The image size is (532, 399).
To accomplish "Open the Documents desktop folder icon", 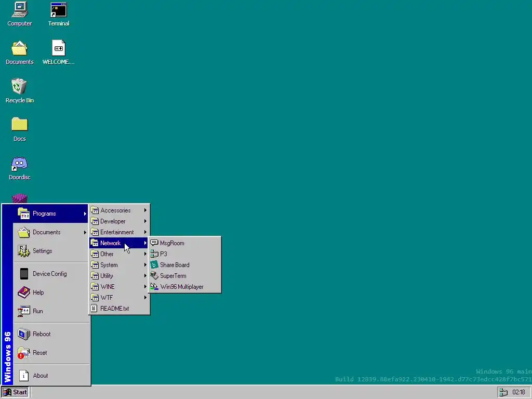I will [x=19, y=52].
